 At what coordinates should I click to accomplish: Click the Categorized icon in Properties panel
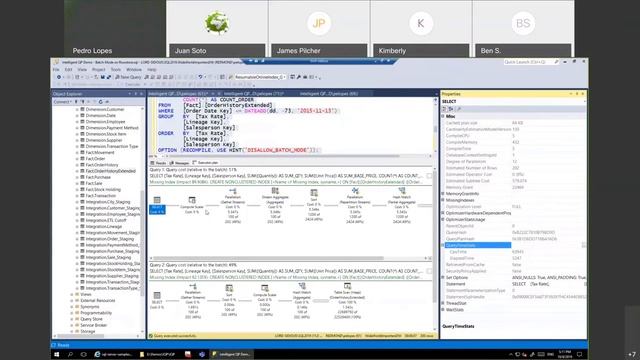click(444, 109)
